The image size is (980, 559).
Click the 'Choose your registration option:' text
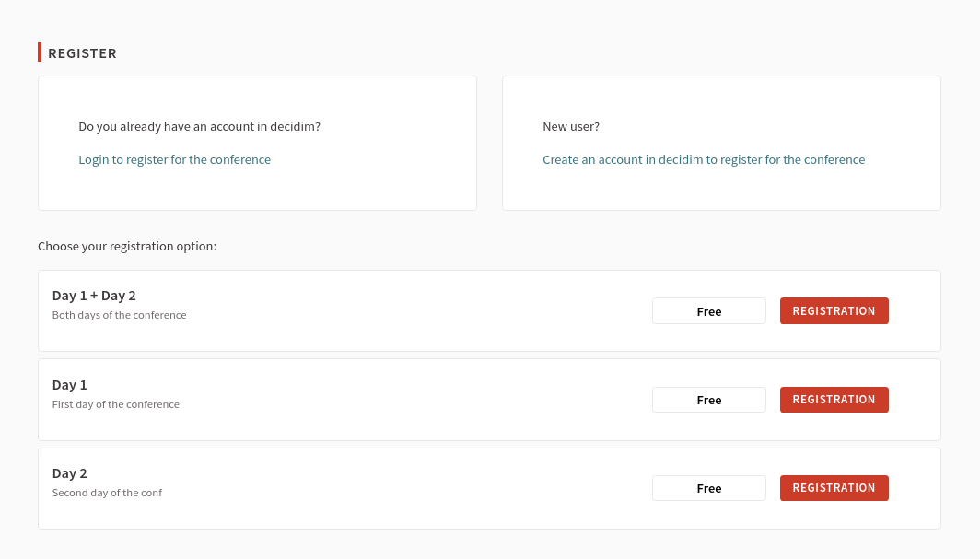pyautogui.click(x=127, y=246)
